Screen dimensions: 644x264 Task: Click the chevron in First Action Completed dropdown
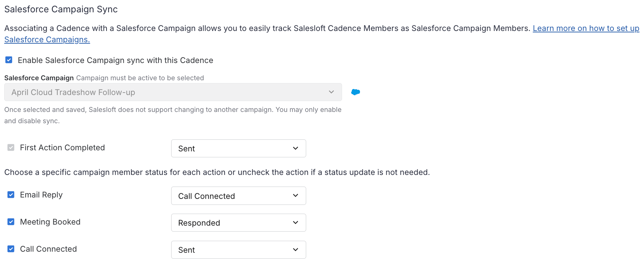(296, 149)
